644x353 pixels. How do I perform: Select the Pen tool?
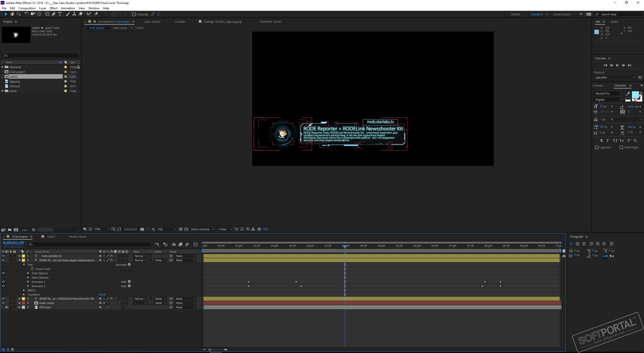pyautogui.click(x=54, y=14)
